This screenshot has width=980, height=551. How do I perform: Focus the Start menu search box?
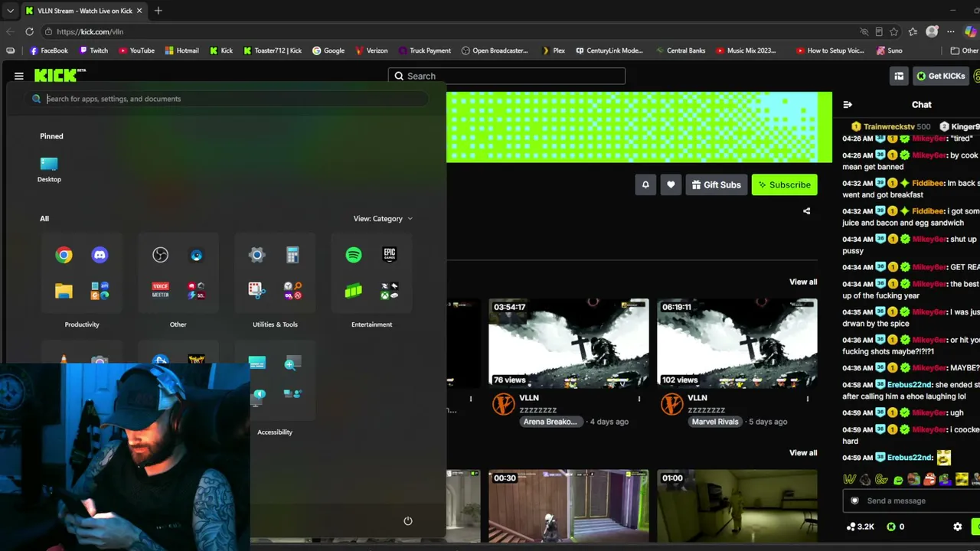tap(227, 99)
